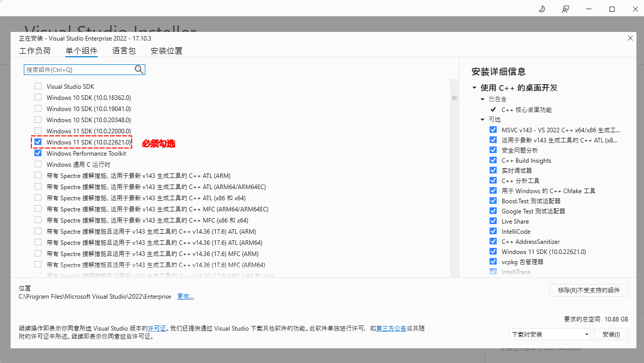Switch to the 工作负荷 tab

point(34,51)
